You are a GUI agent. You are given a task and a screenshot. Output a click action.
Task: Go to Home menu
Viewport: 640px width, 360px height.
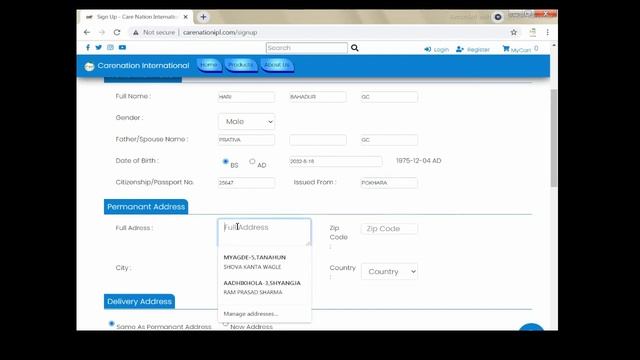click(209, 65)
